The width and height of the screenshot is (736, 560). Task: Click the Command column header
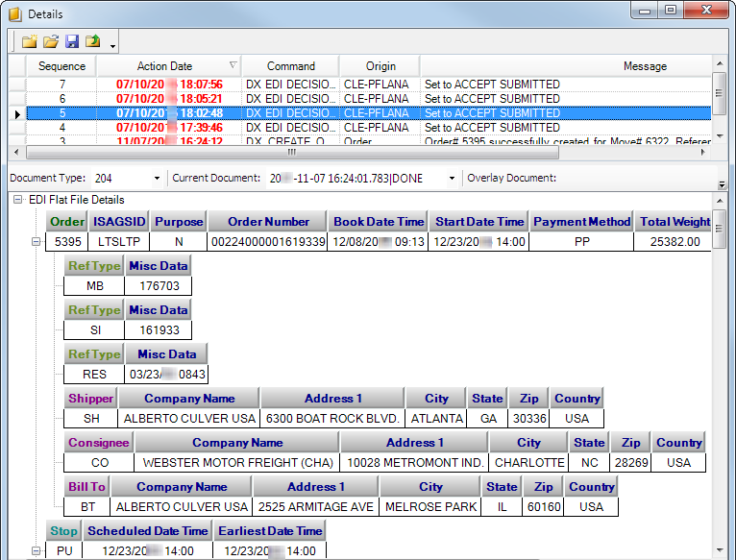click(290, 66)
